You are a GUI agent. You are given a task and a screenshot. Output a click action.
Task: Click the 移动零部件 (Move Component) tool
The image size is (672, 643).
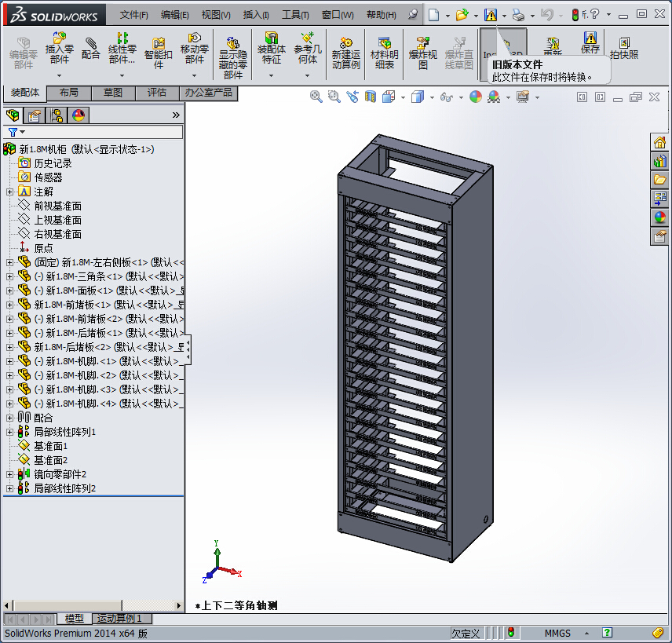(x=194, y=48)
